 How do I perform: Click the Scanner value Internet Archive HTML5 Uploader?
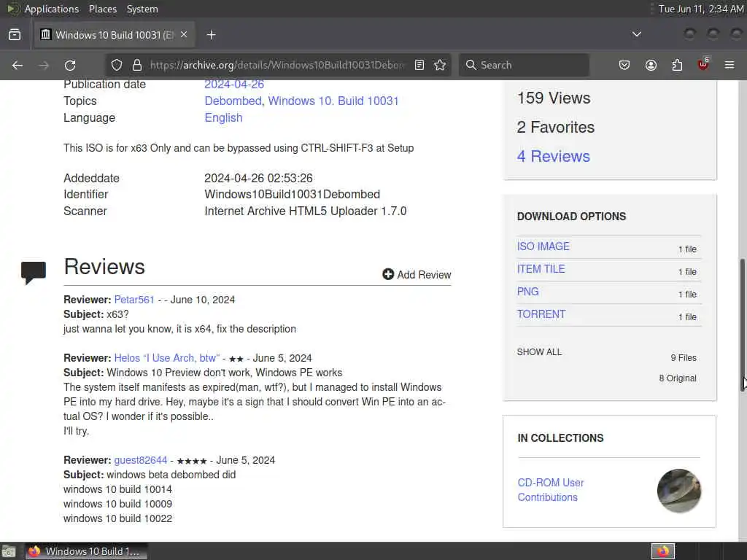[x=306, y=211]
